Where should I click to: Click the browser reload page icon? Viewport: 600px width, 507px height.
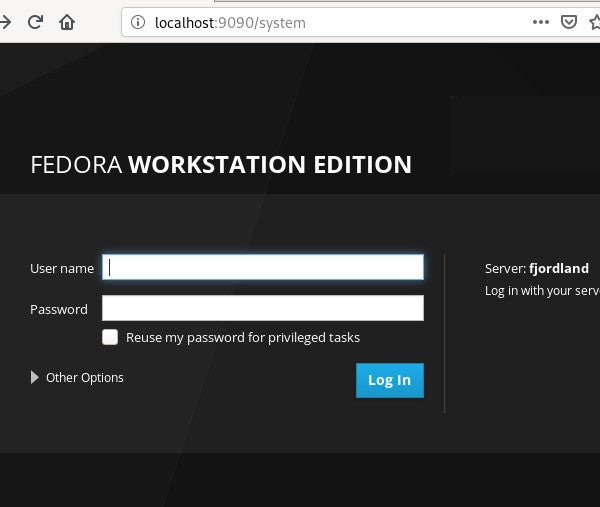coord(35,21)
